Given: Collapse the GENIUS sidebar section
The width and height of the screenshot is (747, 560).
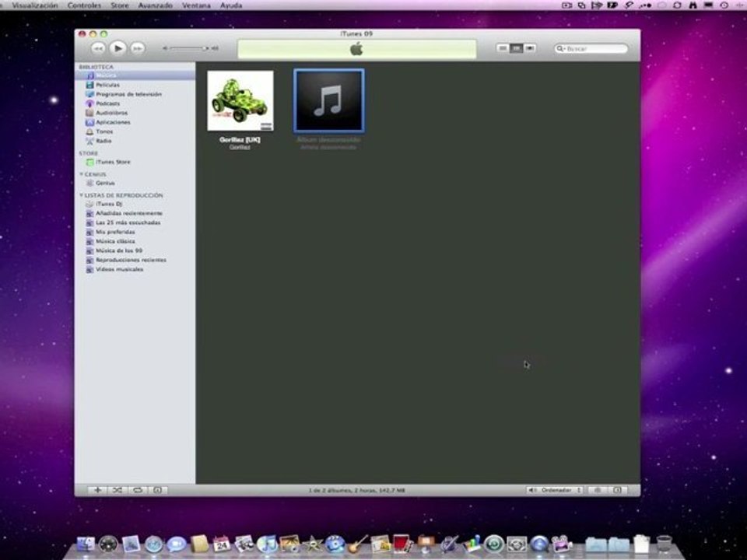Looking at the screenshot, I should tap(82, 174).
